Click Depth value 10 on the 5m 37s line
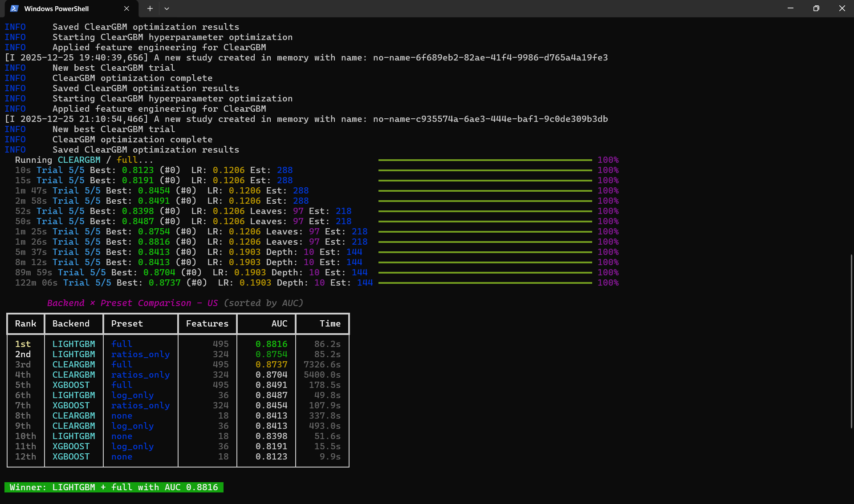The height and width of the screenshot is (504, 854). coord(309,252)
